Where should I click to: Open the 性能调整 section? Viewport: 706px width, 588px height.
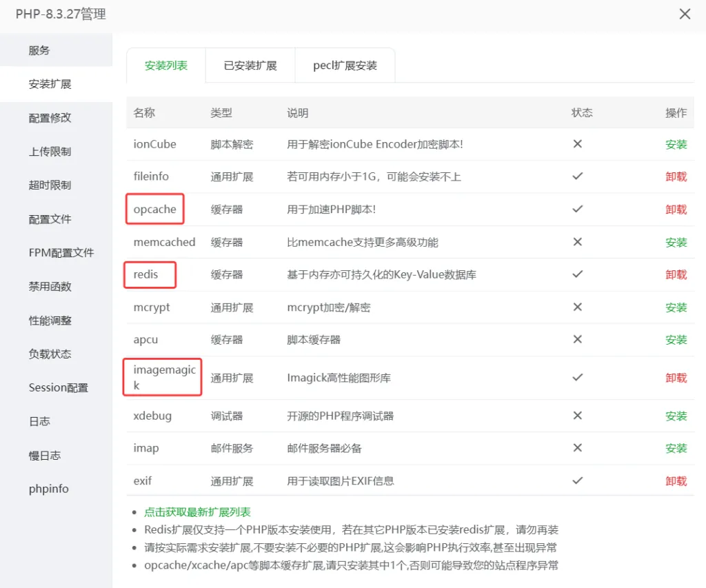pos(47,320)
